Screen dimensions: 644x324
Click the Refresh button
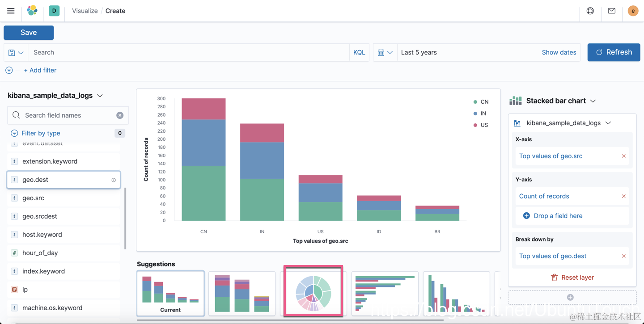point(614,52)
